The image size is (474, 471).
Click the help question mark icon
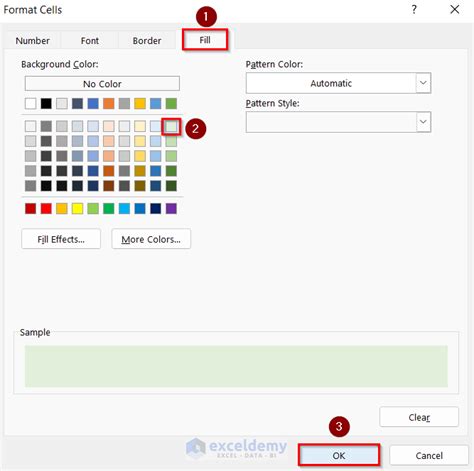pos(414,9)
